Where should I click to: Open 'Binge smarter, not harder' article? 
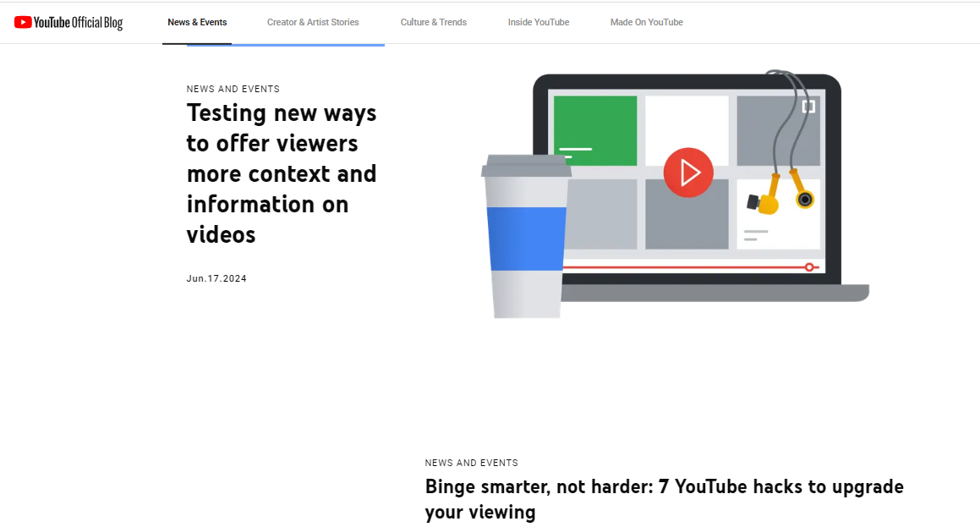pos(664,499)
